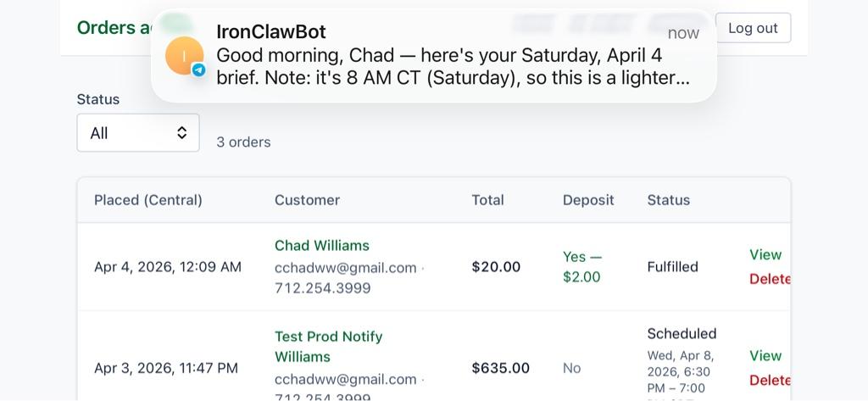Delete the Test Prod Notify Williams order

pos(770,380)
